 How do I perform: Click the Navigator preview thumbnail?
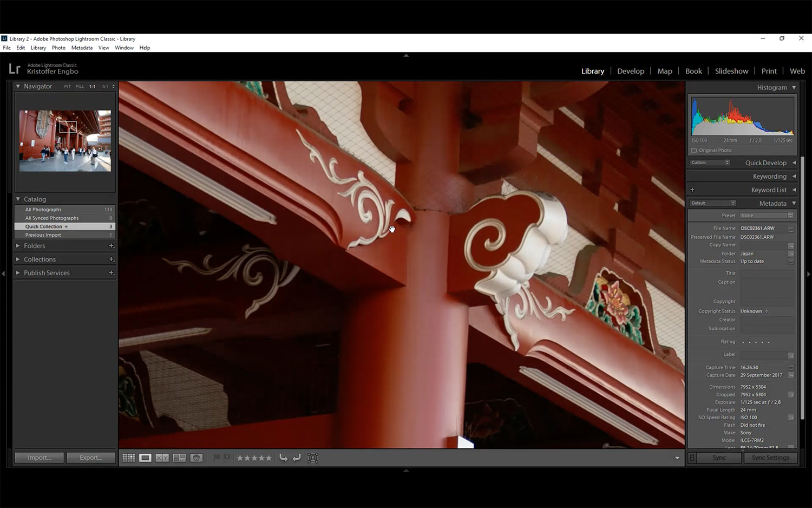tap(65, 141)
